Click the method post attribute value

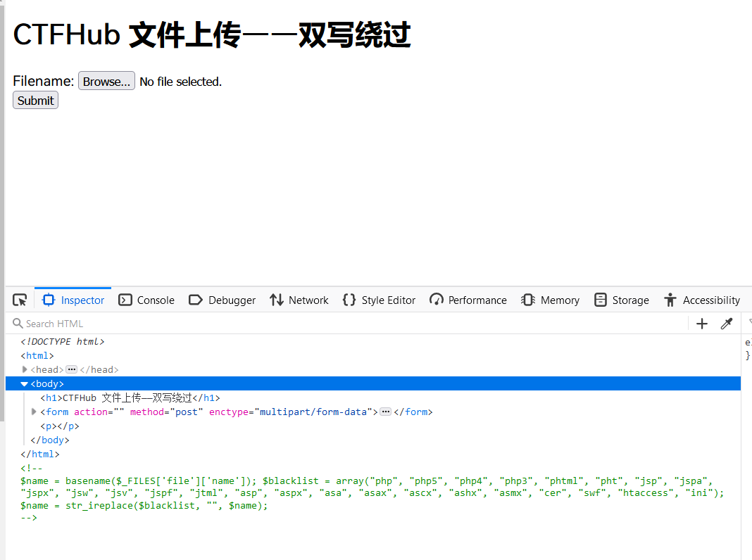(187, 412)
